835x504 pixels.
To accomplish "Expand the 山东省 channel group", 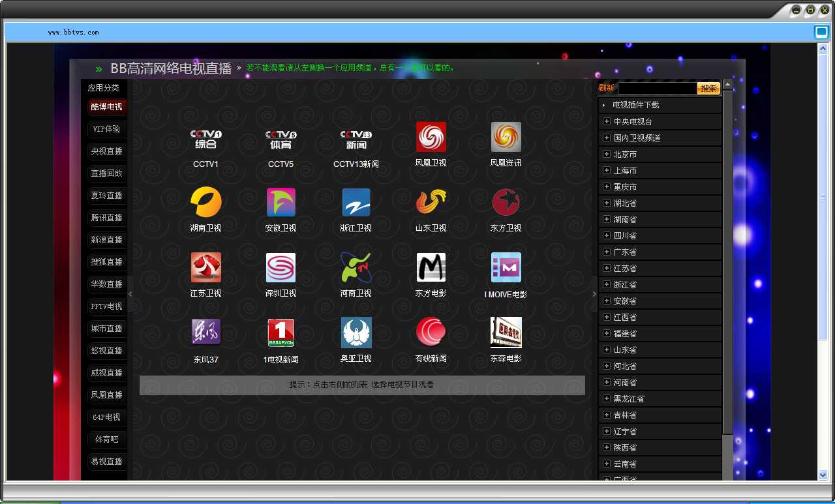I will click(x=660, y=349).
